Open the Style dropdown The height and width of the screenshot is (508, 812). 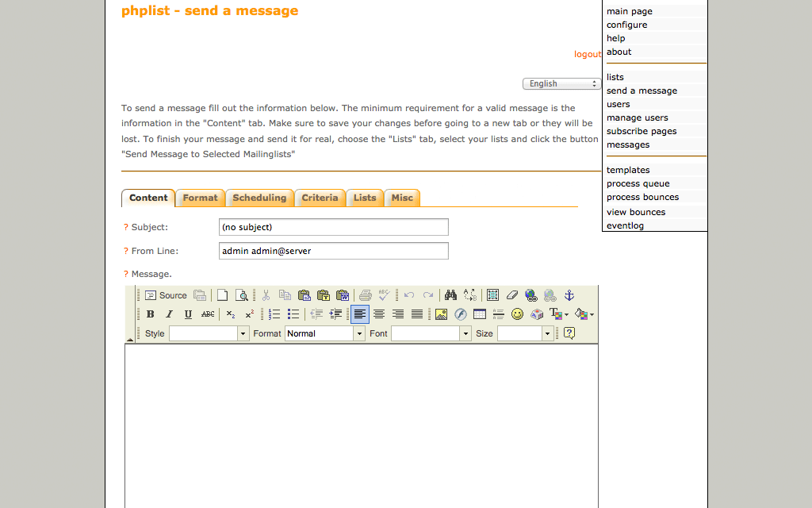(209, 334)
